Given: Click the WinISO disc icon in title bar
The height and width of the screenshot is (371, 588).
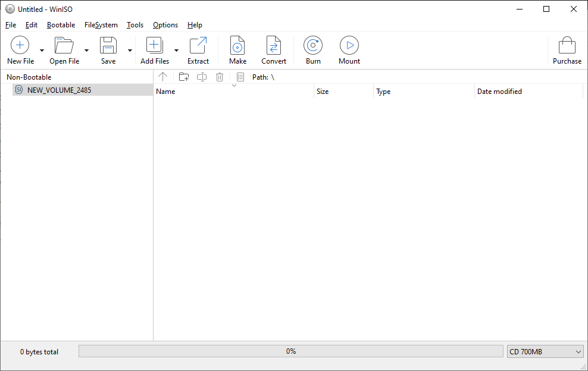Looking at the screenshot, I should (10, 9).
